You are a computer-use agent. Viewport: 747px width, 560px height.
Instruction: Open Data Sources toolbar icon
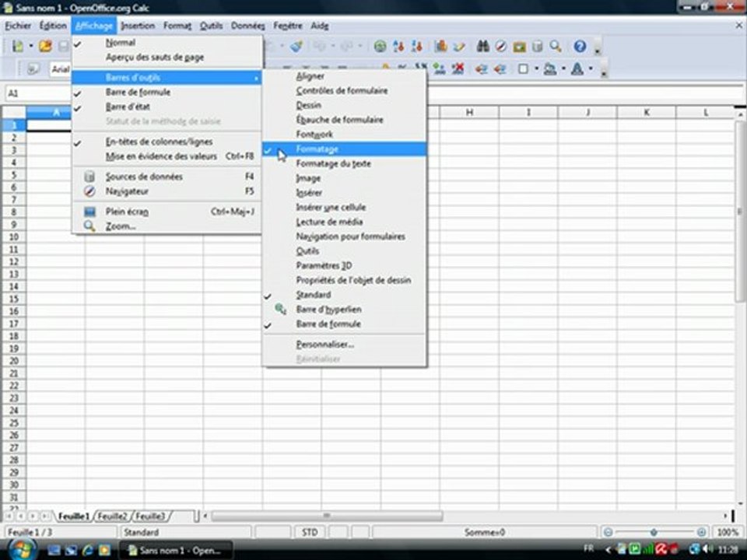click(x=537, y=46)
